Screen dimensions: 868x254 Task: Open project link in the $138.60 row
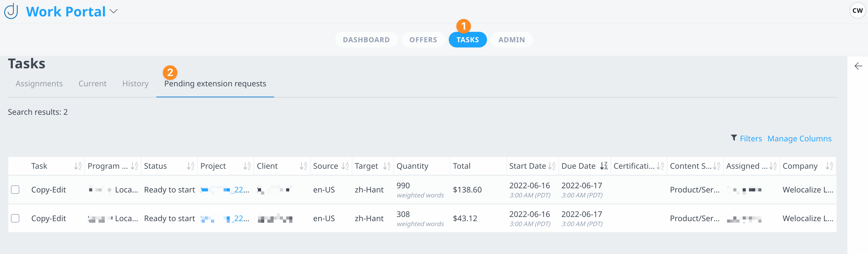point(225,190)
